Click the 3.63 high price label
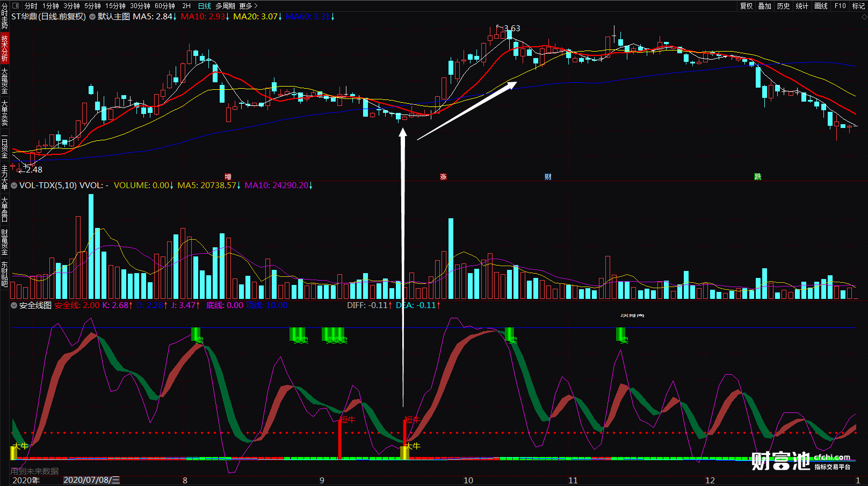 (512, 28)
